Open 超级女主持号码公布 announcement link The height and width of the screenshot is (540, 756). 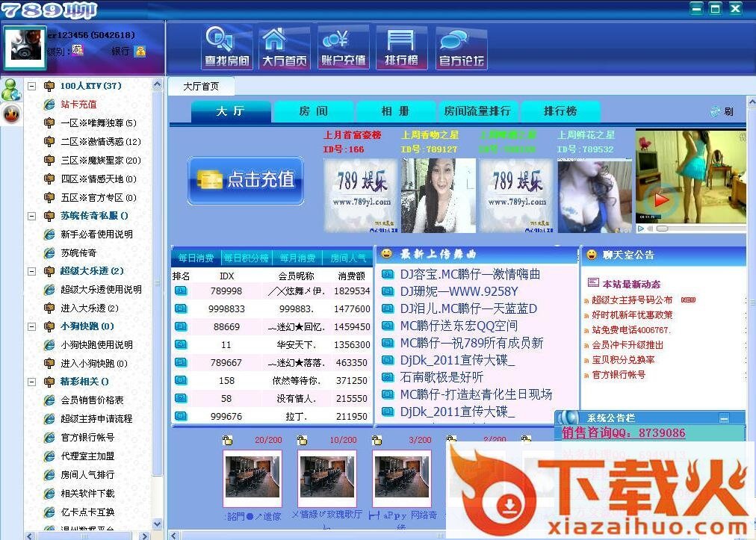pyautogui.click(x=632, y=300)
